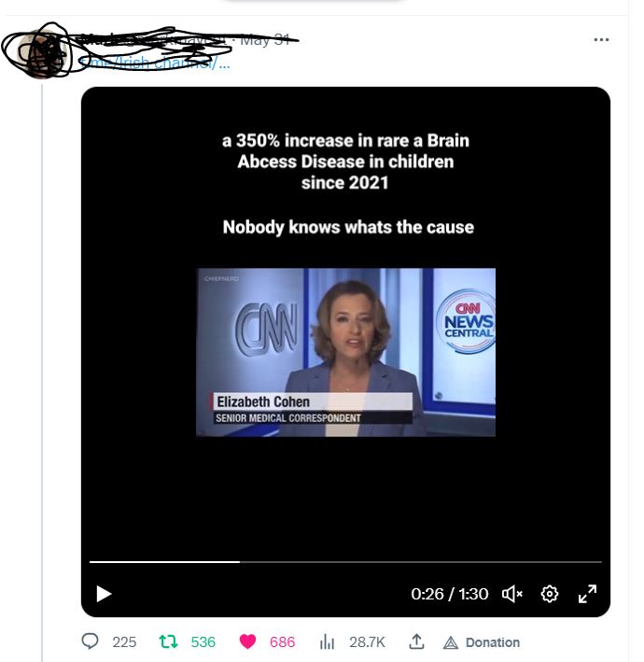The image size is (644, 662).
Task: Open the three-dots more options menu
Action: [601, 40]
